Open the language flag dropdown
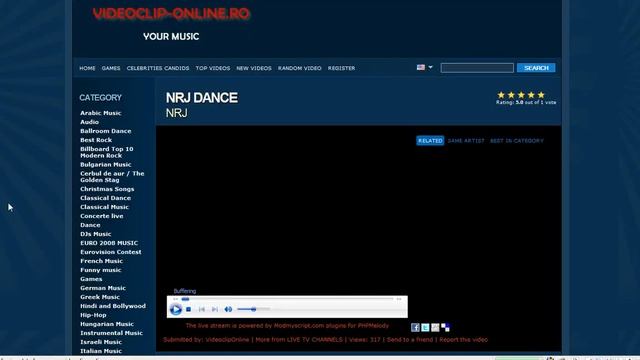The width and height of the screenshot is (640, 360). pyautogui.click(x=424, y=67)
